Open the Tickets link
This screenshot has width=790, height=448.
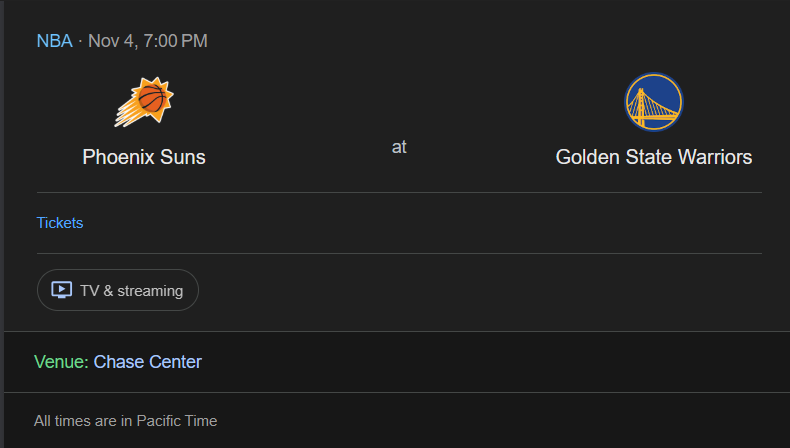tap(60, 223)
